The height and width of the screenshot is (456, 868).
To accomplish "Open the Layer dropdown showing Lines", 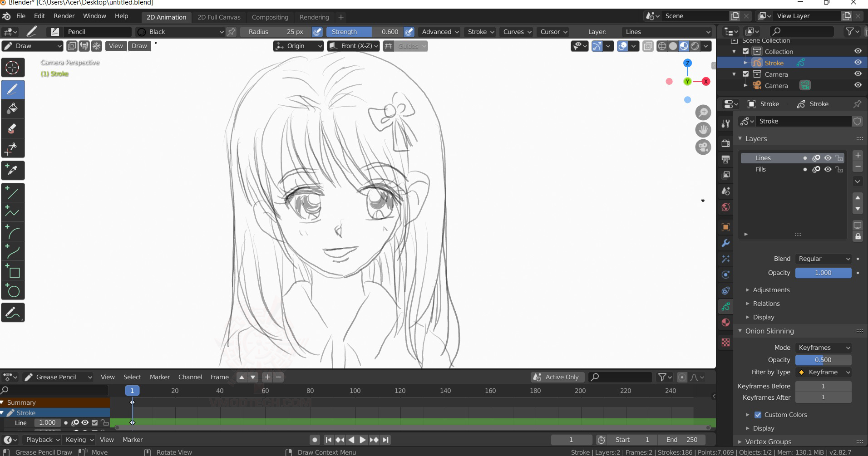I will pos(667,32).
